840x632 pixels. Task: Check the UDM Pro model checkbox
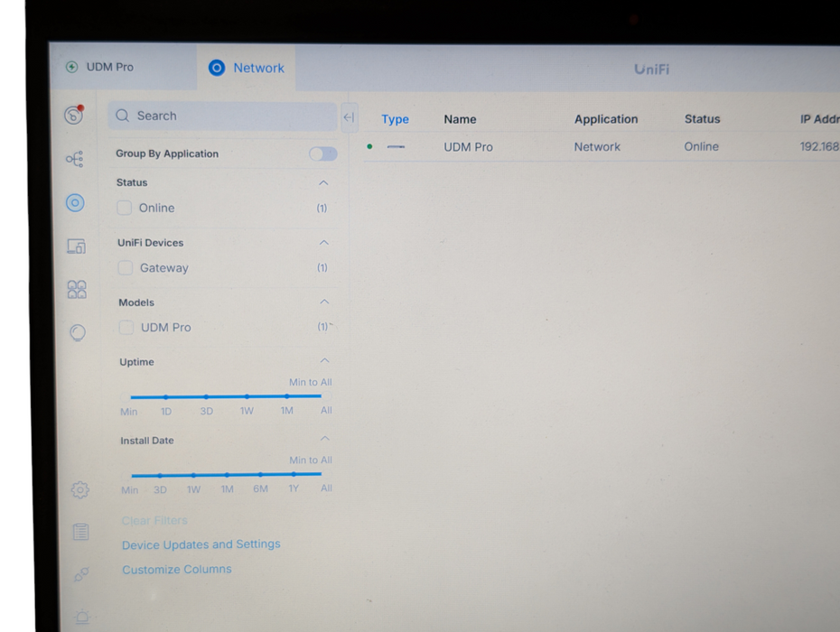pos(126,327)
